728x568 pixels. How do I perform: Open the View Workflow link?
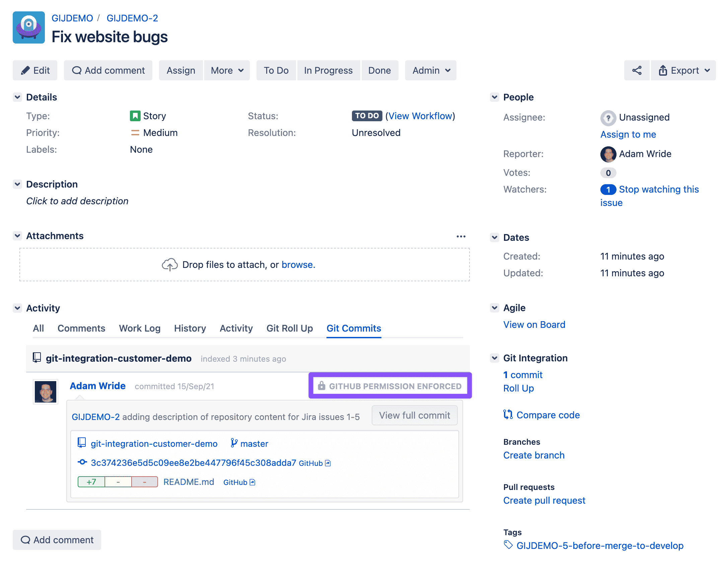coord(420,116)
